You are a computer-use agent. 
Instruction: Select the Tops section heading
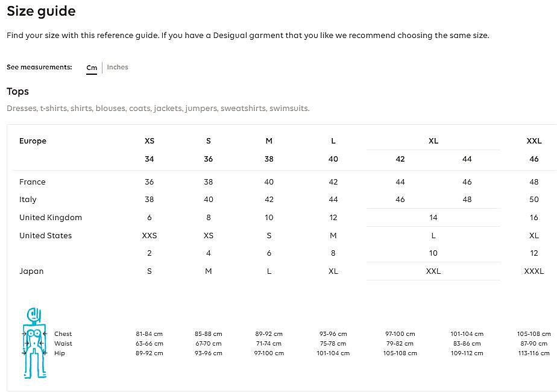pyautogui.click(x=18, y=92)
